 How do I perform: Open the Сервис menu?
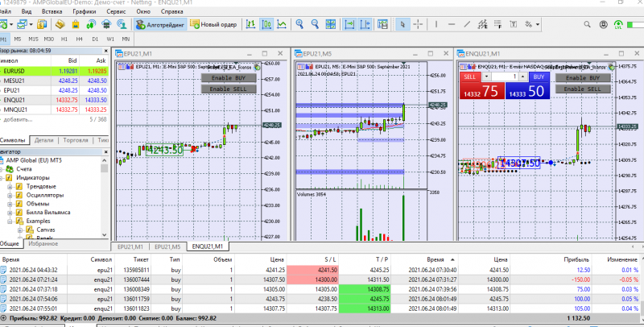pos(116,11)
